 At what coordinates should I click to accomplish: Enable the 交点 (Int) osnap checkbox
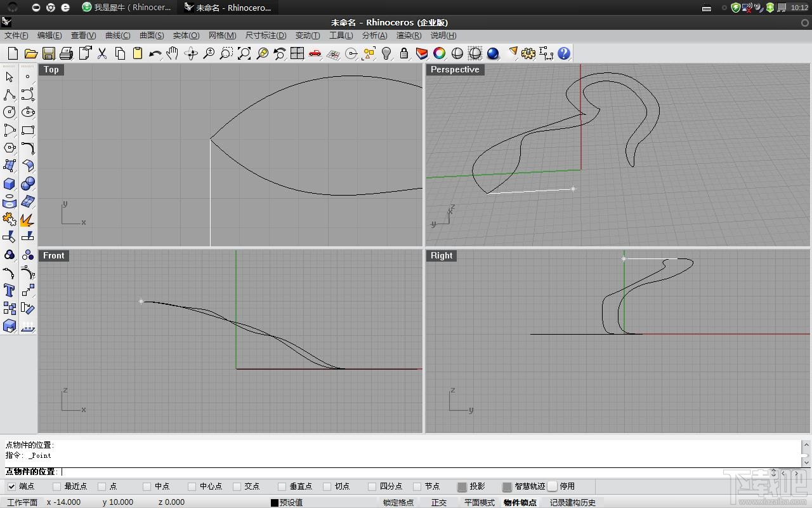coord(237,486)
